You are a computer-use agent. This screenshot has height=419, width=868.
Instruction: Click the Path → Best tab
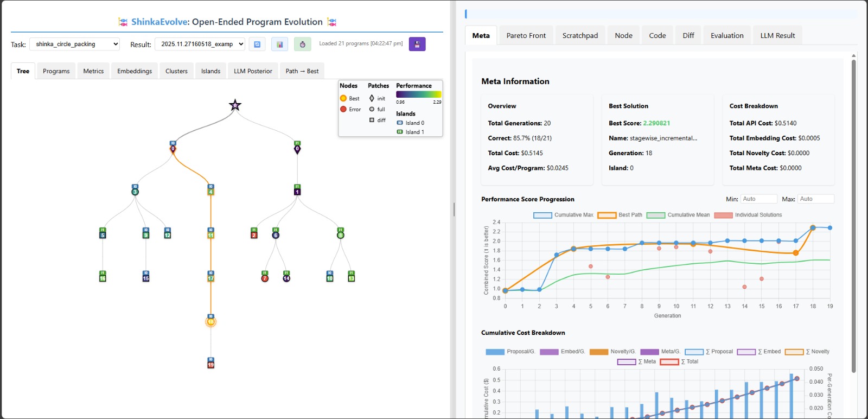[x=302, y=71]
